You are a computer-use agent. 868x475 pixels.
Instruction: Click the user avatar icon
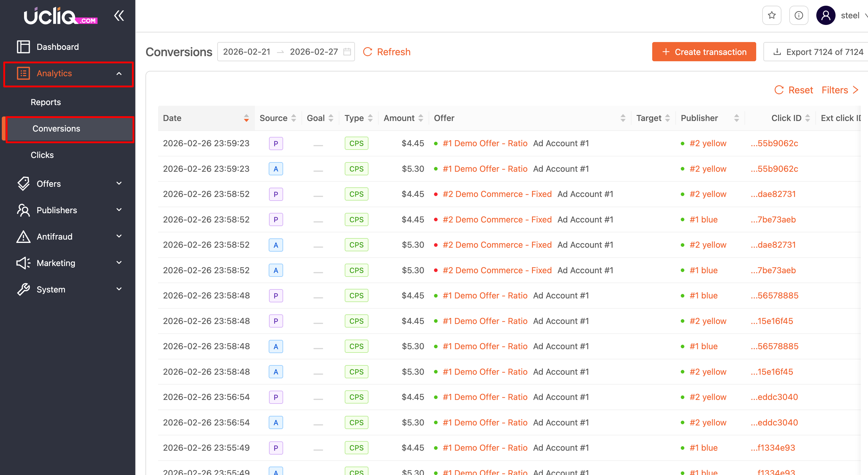[826, 16]
